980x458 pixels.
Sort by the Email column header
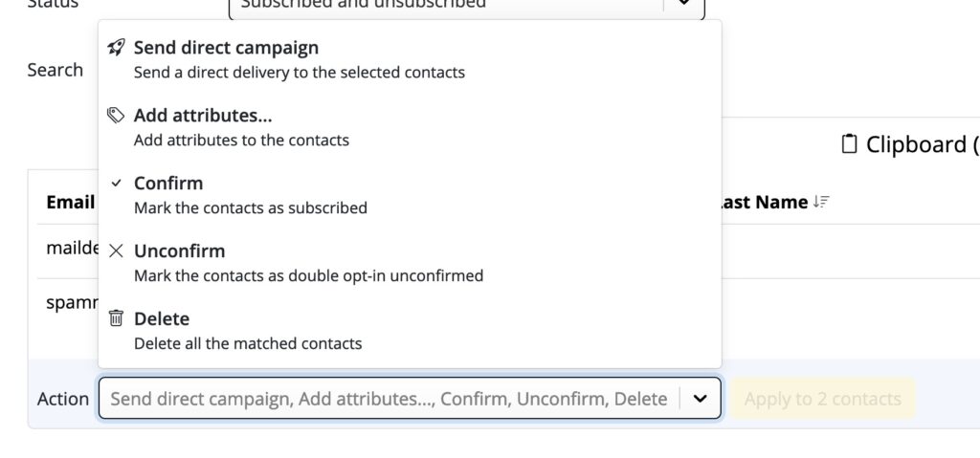(71, 202)
